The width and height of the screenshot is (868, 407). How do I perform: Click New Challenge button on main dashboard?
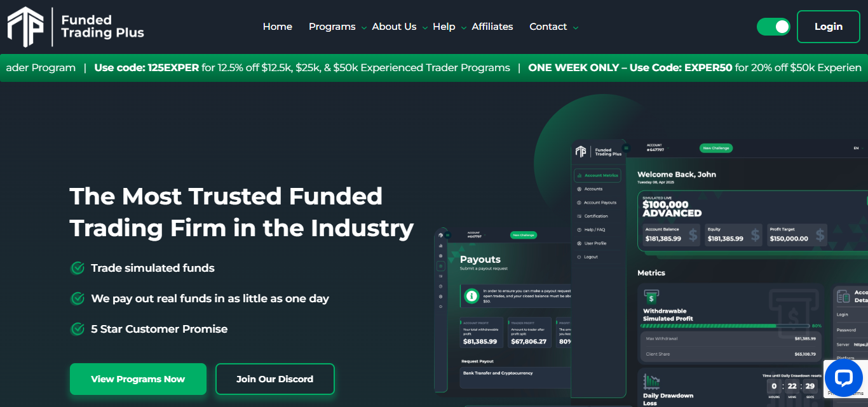pos(716,148)
